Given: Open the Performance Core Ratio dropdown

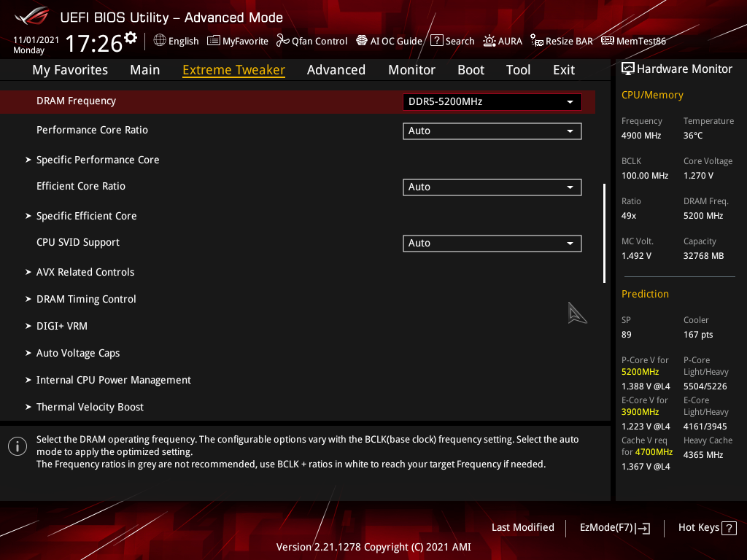Looking at the screenshot, I should click(492, 131).
